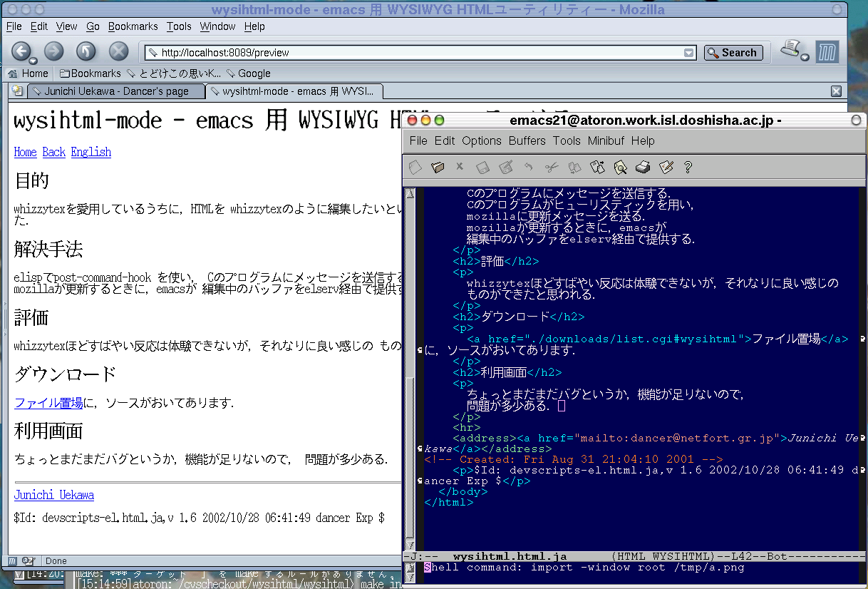
Task: Click the Preferences icon in Emacs toolbar
Action: pos(666,167)
